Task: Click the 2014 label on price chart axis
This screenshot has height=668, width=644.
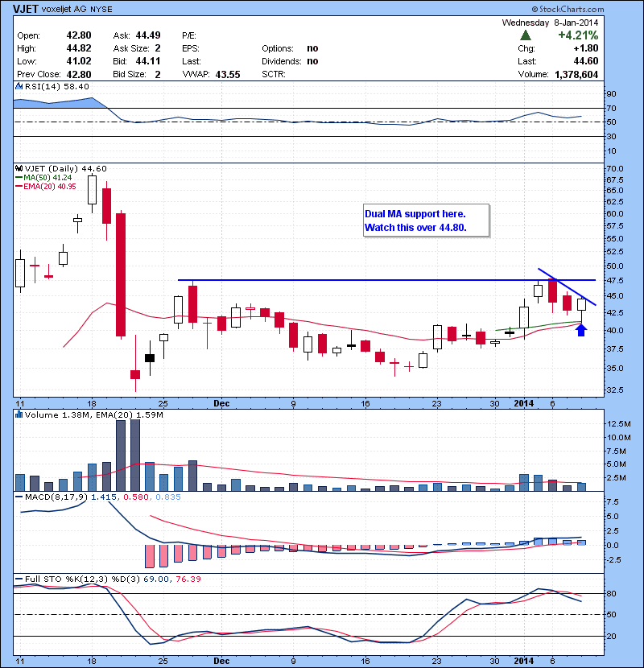Action: 524,403
